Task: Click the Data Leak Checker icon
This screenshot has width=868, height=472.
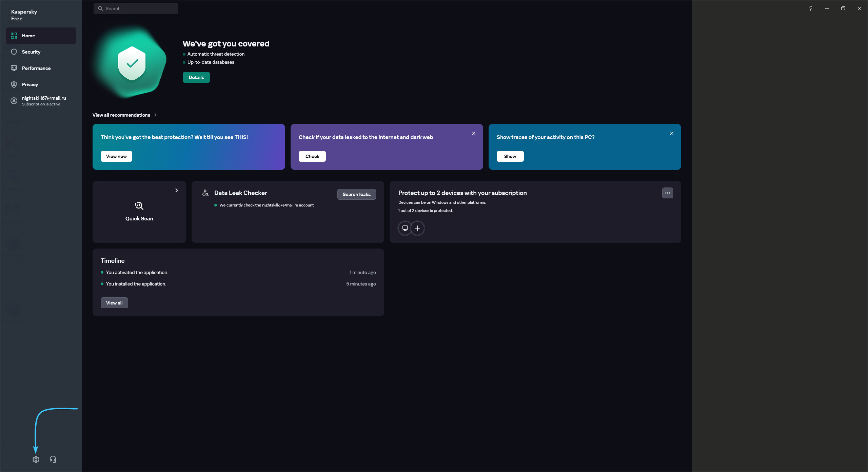Action: [205, 193]
